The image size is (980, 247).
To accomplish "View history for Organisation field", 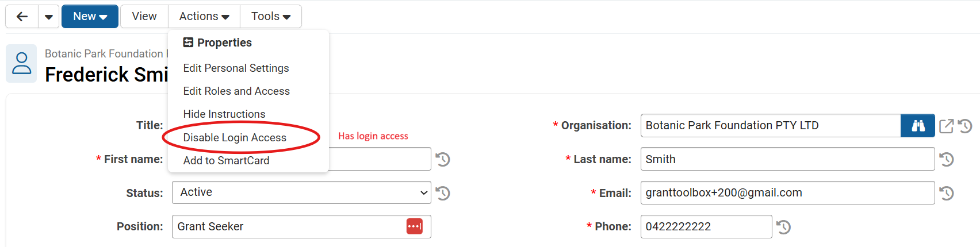I will [x=965, y=126].
